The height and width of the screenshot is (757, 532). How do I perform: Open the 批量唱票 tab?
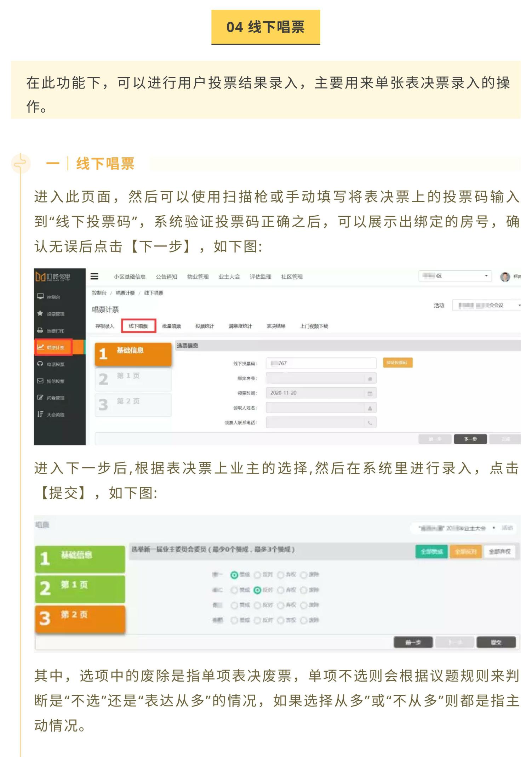pos(171,326)
